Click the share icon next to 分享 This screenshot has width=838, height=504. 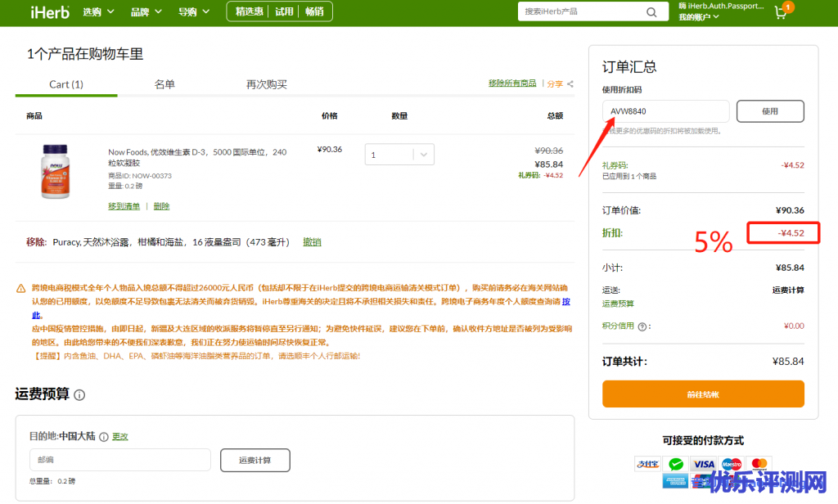pyautogui.click(x=570, y=83)
